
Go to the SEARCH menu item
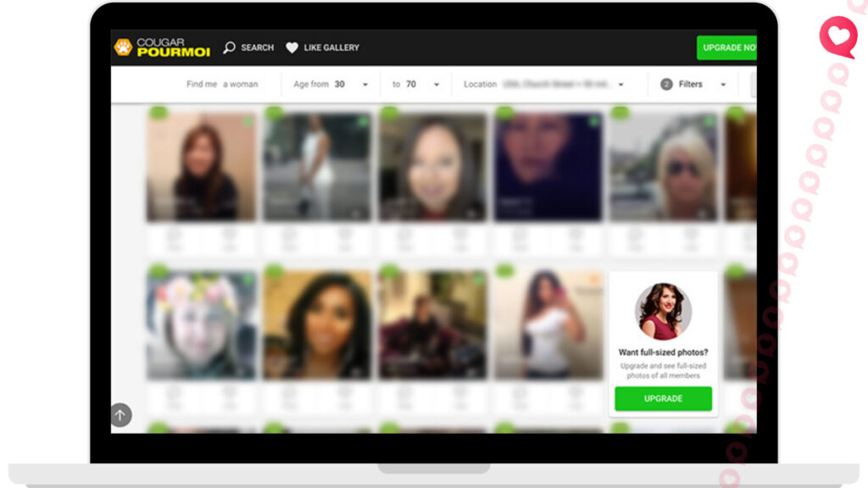pos(257,47)
